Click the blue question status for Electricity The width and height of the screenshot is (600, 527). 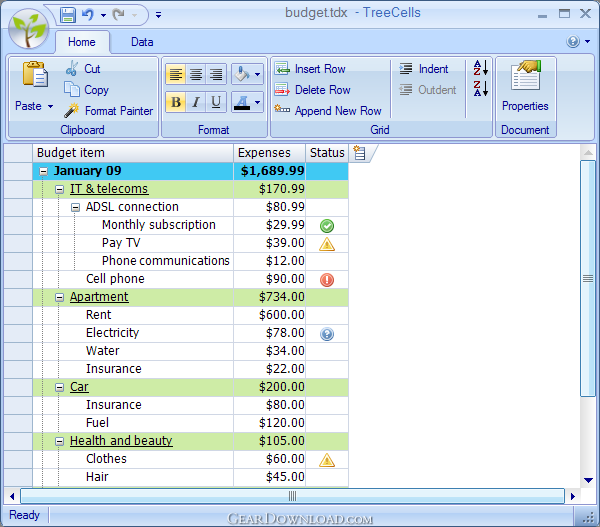pyautogui.click(x=327, y=334)
